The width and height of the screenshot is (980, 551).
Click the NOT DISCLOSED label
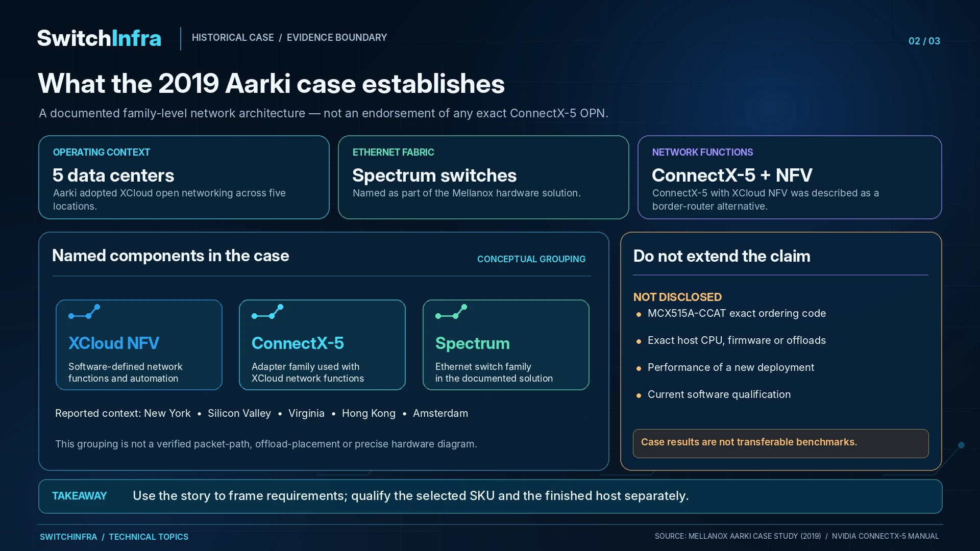coord(677,297)
